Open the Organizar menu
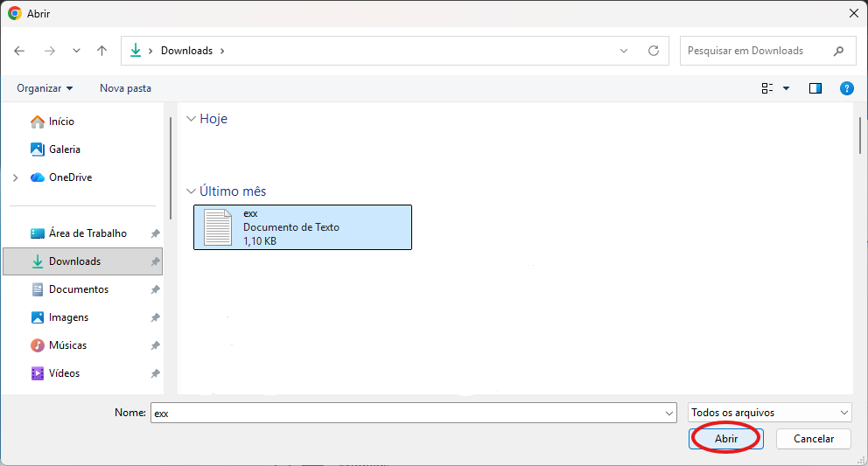 45,88
